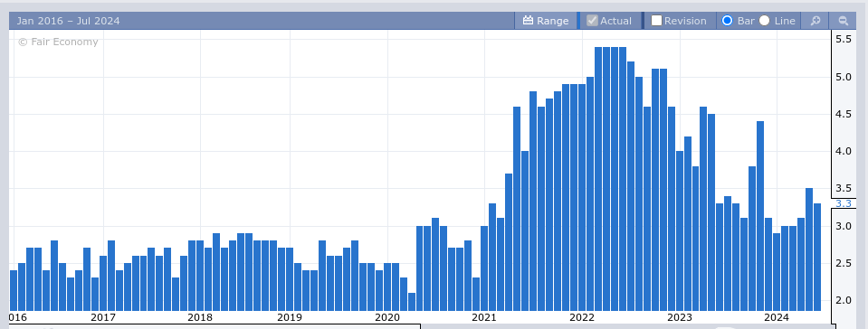Enable the Revision checkbox
This screenshot has width=868, height=329.
click(x=656, y=21)
